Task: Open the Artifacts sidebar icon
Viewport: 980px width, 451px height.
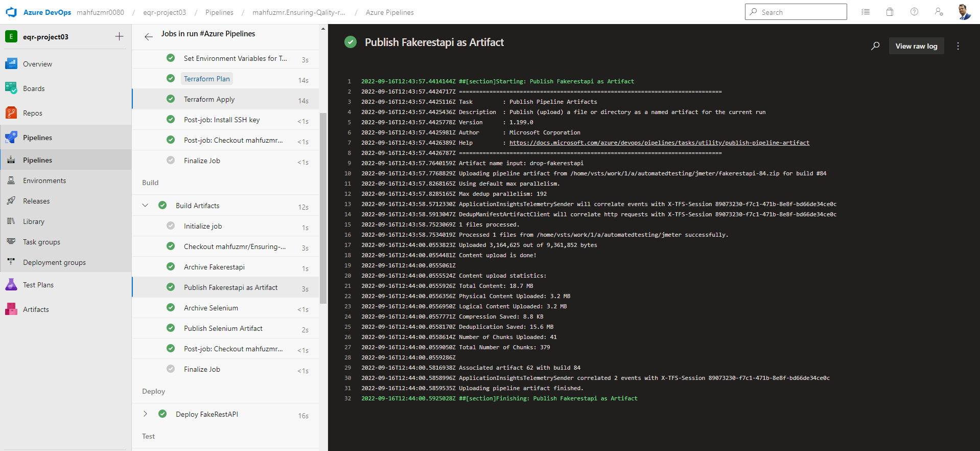Action: click(11, 309)
